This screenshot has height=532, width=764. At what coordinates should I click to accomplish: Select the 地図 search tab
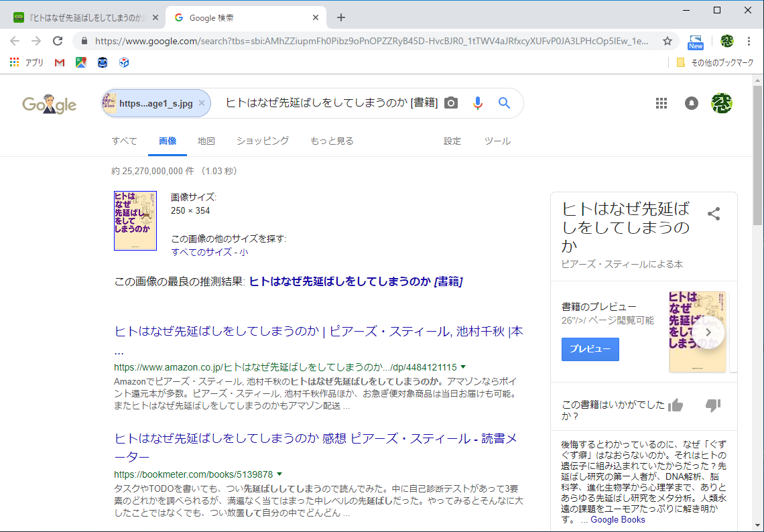[206, 141]
